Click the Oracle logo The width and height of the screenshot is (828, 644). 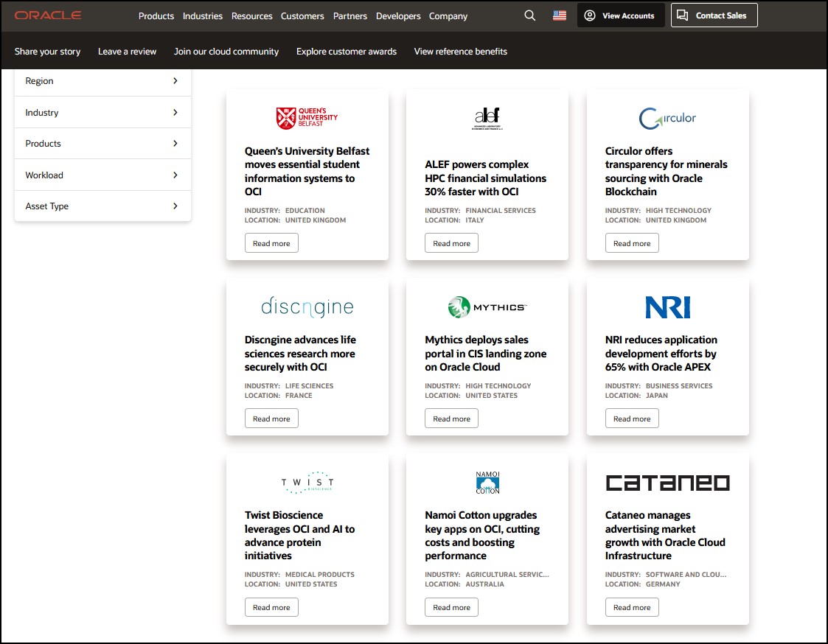tap(49, 15)
